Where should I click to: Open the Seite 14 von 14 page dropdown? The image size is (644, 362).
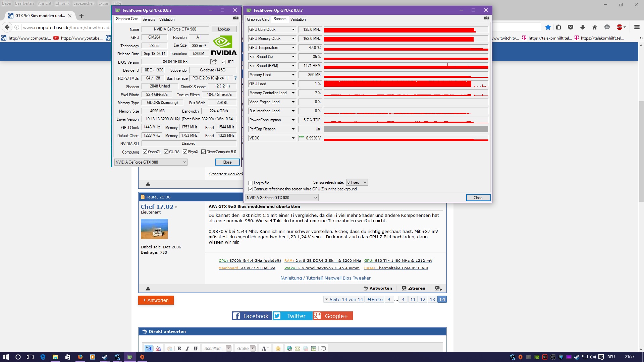343,299
